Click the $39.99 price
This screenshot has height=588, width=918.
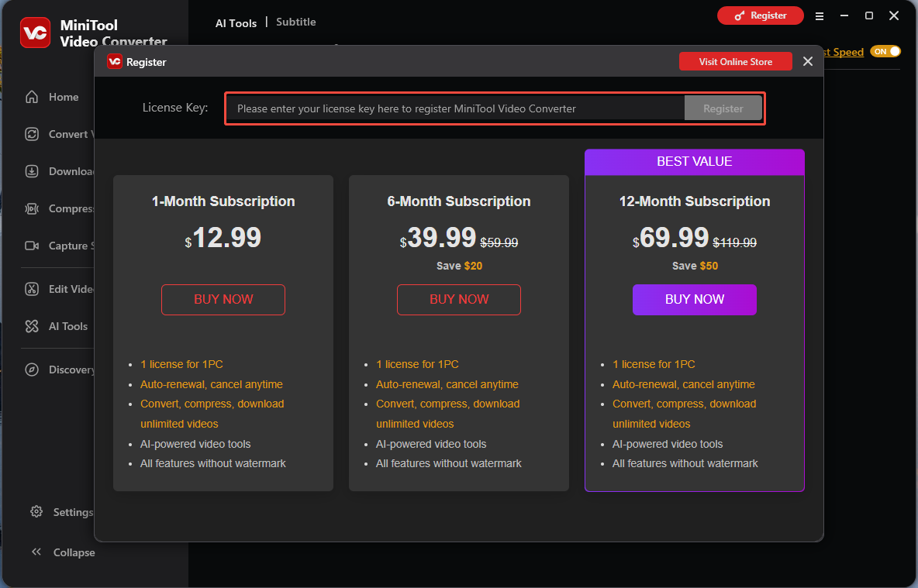click(x=438, y=238)
